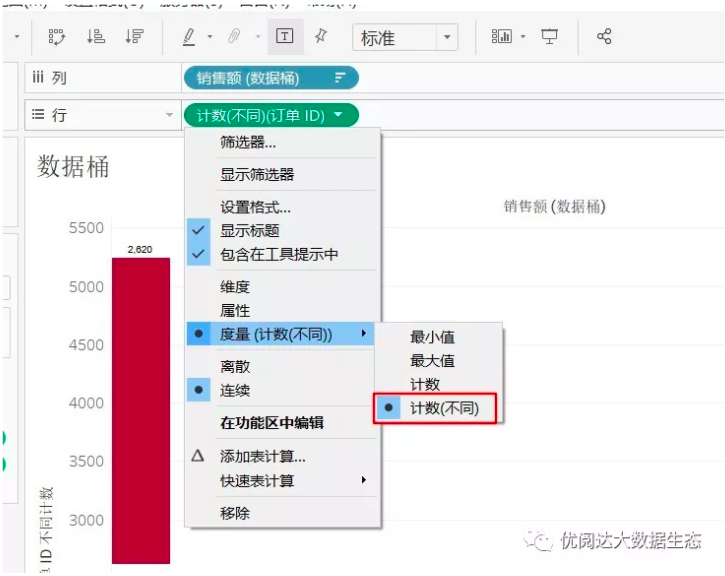Screen dimensions: 725x576
Task: Click 筛选器... in the context menu
Action: point(248,142)
